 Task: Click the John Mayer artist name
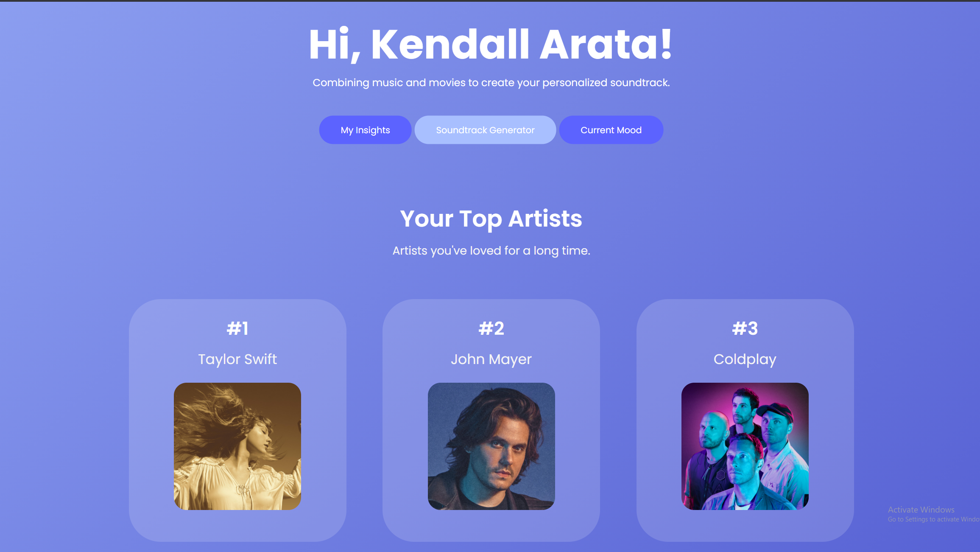click(x=491, y=359)
